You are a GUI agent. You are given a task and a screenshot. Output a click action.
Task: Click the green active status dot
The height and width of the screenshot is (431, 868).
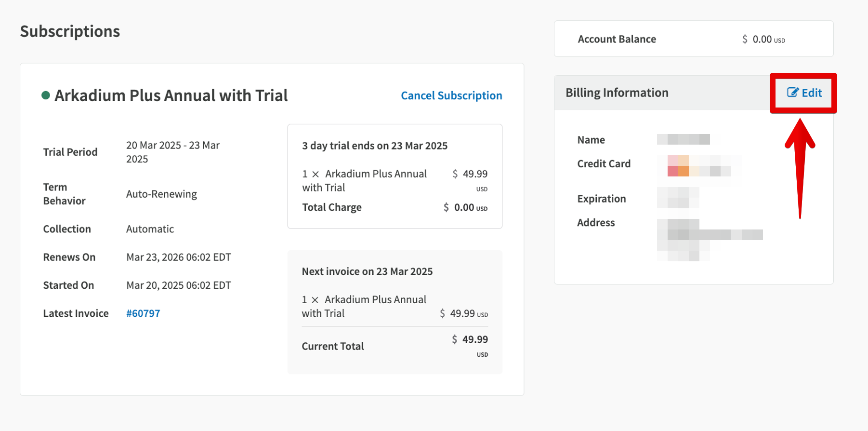46,95
